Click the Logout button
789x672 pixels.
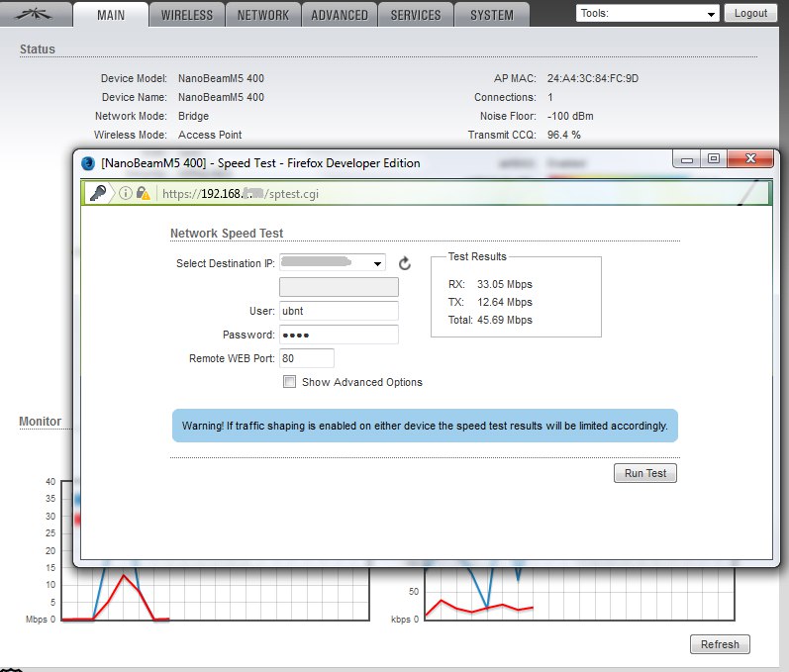tap(750, 14)
